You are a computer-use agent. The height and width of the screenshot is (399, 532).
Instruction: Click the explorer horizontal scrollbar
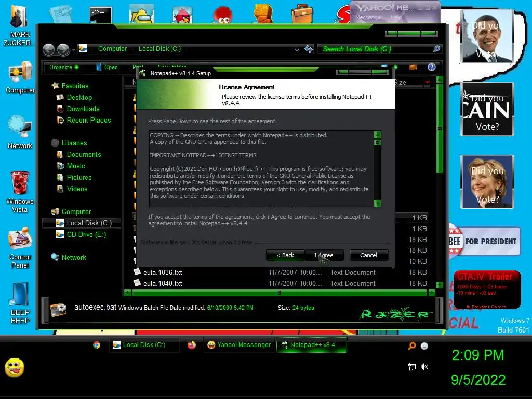(279, 292)
